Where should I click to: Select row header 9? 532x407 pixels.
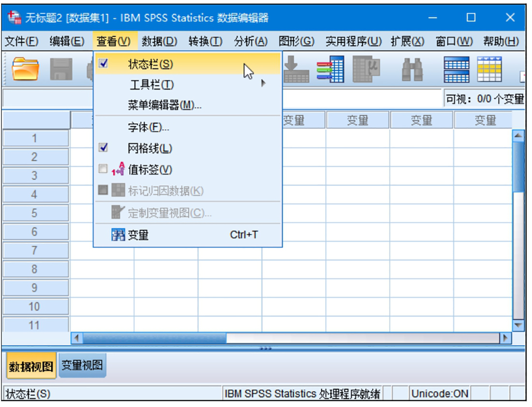point(36,288)
